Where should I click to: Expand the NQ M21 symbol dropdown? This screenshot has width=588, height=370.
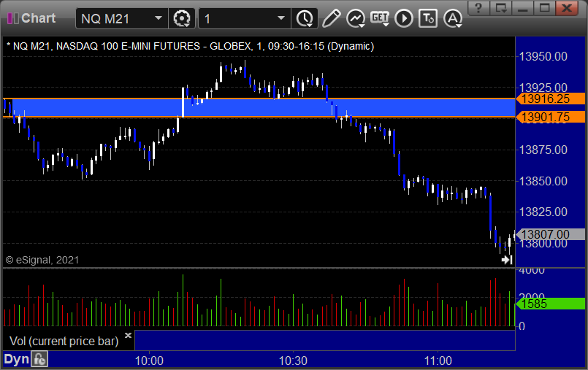pos(159,18)
